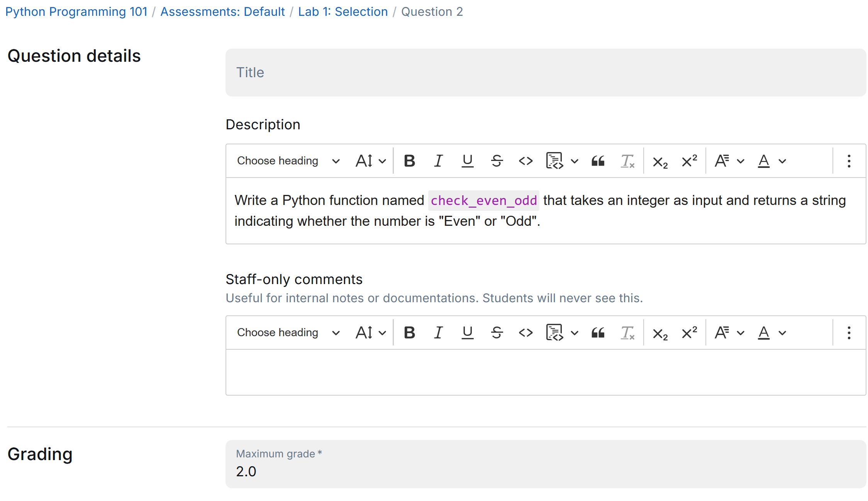
Task: Open Assessments: Default breadcrumb link
Action: [223, 12]
